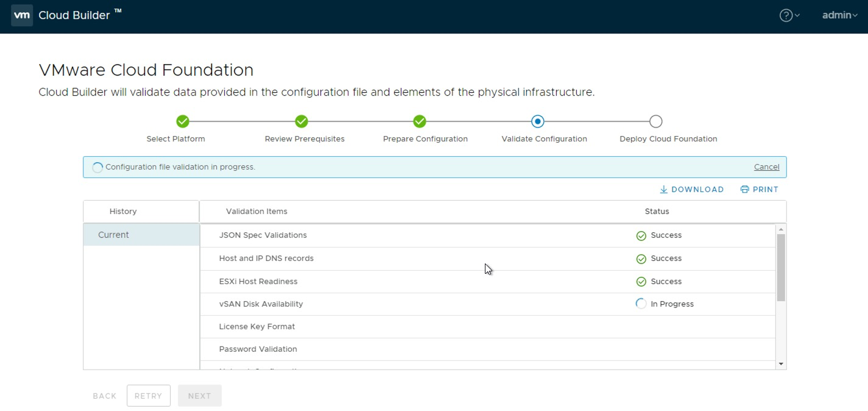
Task: Click the validation banner progress spinner
Action: click(97, 168)
